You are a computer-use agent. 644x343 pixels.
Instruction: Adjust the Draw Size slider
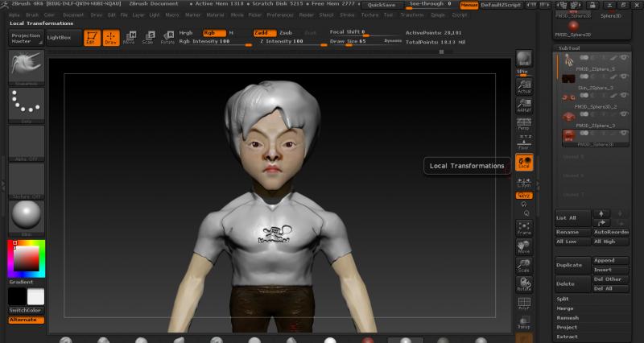point(356,42)
